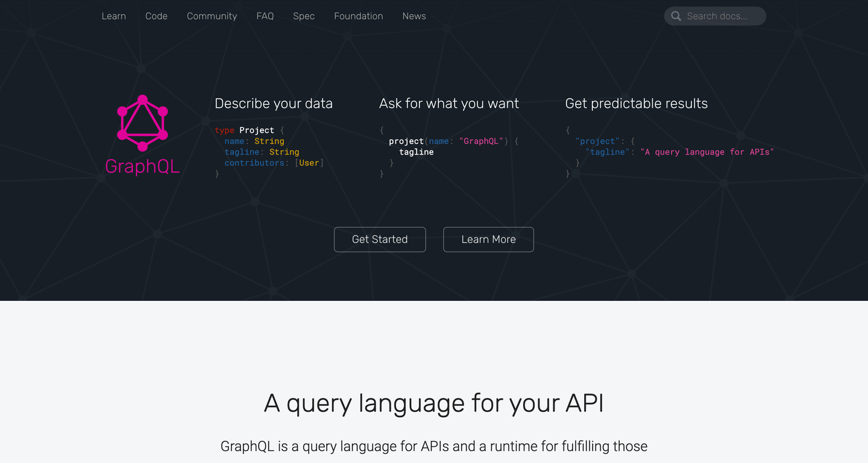Click the Learn More button
This screenshot has height=463, width=868.
pyautogui.click(x=488, y=239)
